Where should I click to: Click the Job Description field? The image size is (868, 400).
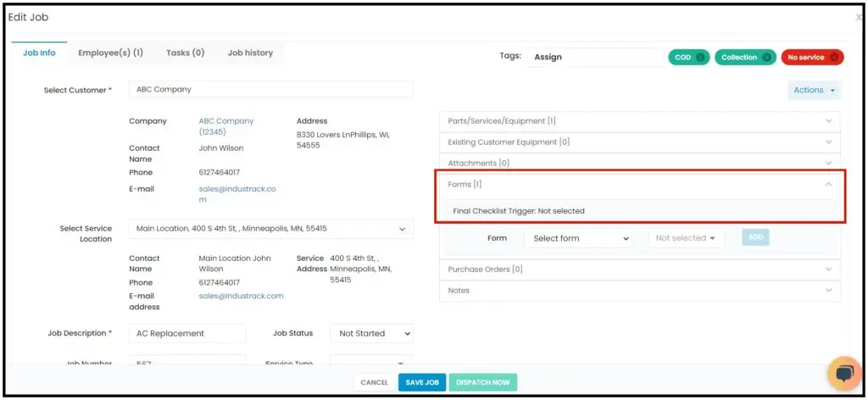point(187,334)
